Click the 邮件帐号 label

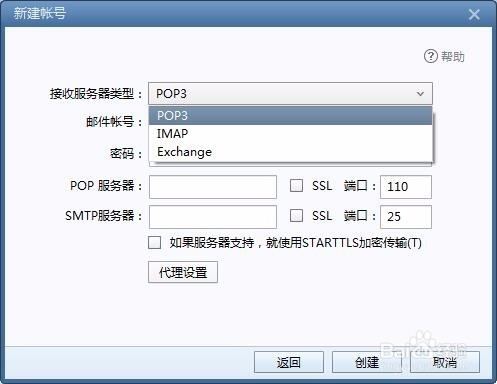[114, 121]
